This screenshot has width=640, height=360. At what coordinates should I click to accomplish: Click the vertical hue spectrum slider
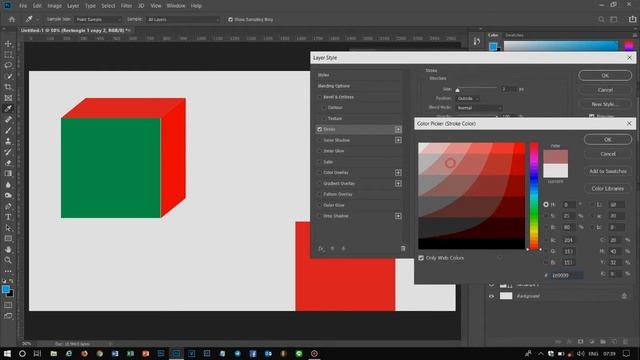[x=534, y=196]
